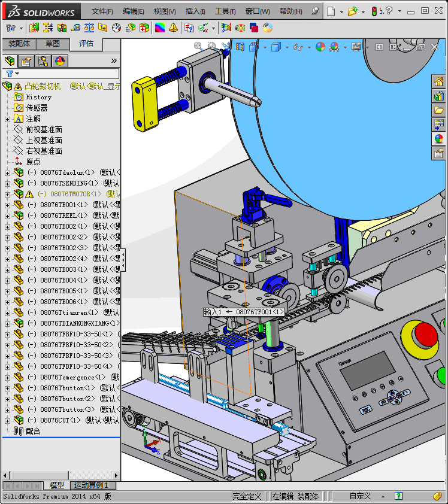Click the 自定义 units status entry

pyautogui.click(x=360, y=496)
